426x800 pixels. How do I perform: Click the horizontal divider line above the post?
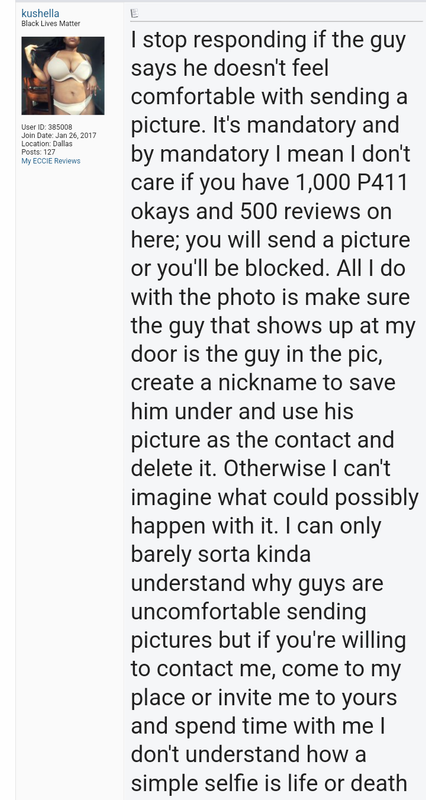point(277,21)
